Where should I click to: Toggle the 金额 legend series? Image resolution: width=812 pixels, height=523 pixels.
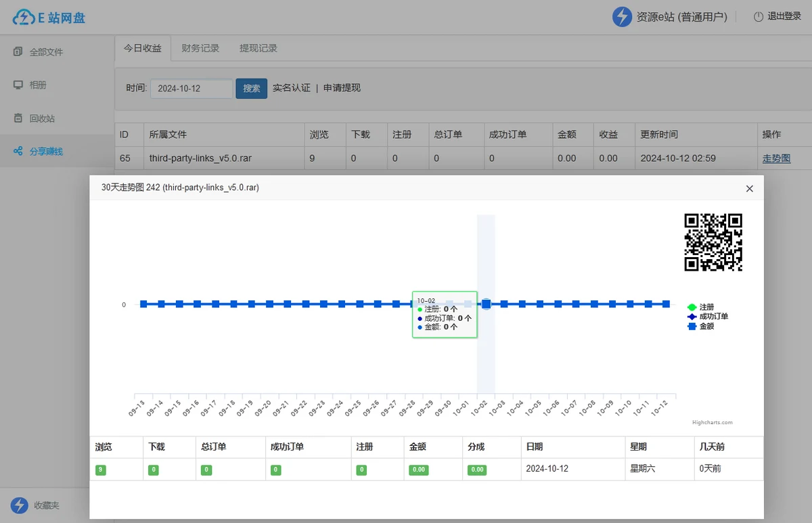706,326
